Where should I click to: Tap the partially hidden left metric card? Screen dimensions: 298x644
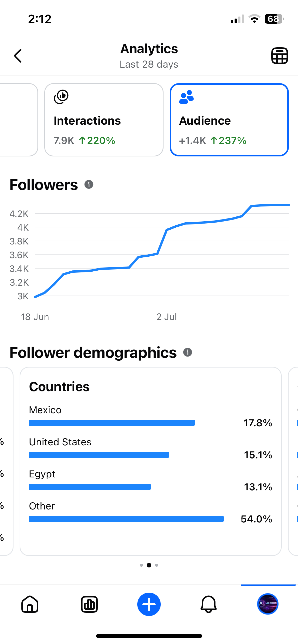pos(19,120)
